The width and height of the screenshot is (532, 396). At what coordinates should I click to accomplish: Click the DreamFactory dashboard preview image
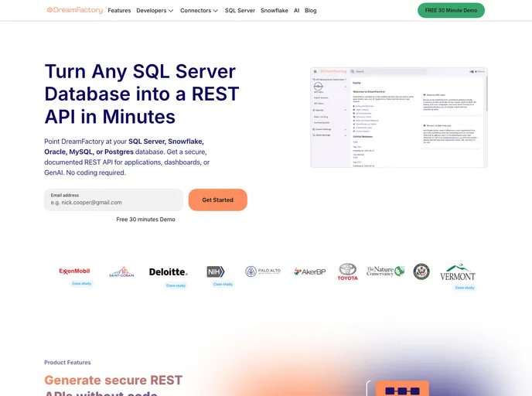tap(398, 117)
